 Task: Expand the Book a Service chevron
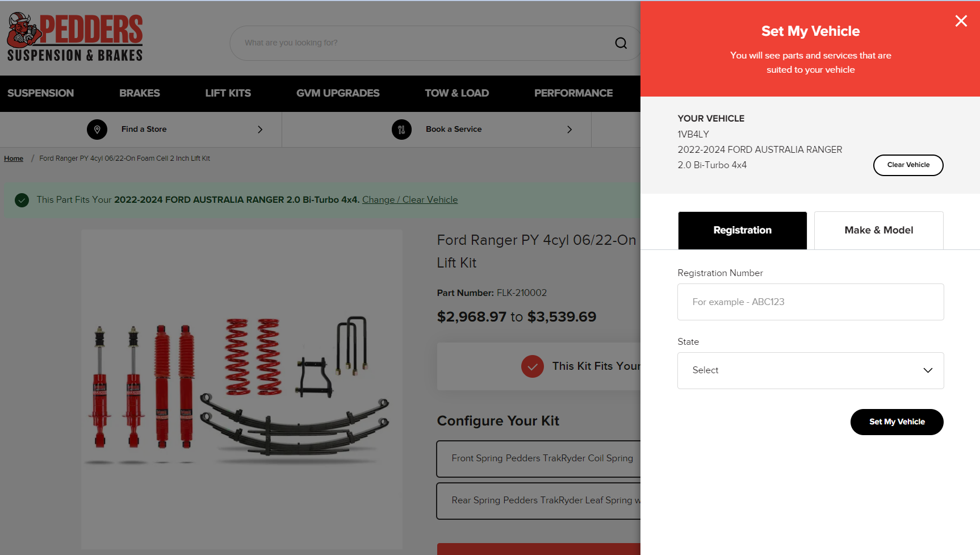(569, 130)
